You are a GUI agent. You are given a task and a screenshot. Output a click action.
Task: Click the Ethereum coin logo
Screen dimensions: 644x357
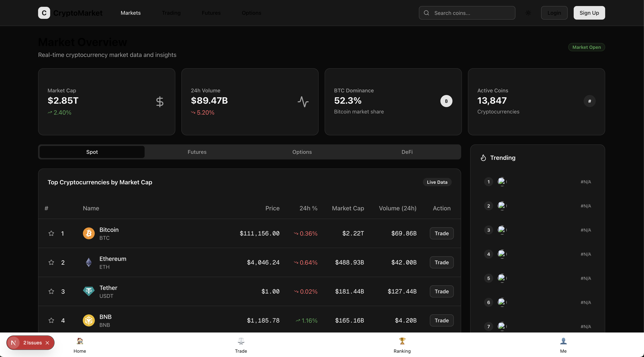pyautogui.click(x=89, y=262)
